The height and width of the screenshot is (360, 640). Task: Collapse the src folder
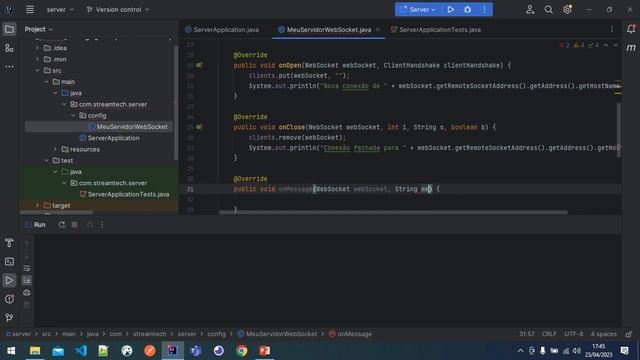pos(38,71)
